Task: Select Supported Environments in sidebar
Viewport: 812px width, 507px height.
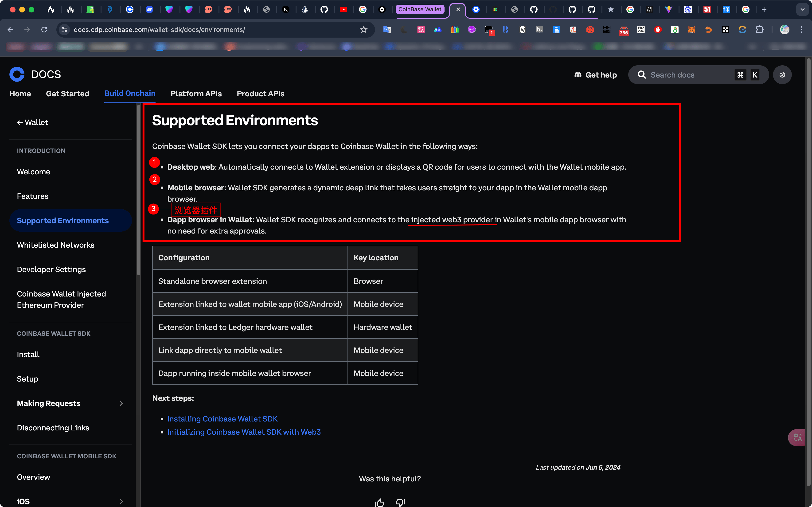Action: (x=70, y=221)
